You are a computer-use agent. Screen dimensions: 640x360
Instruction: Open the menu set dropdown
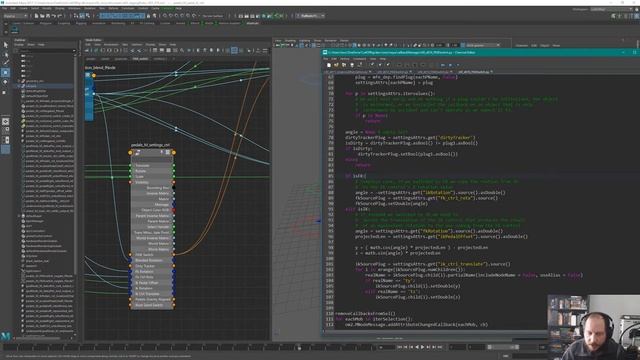(16, 16)
